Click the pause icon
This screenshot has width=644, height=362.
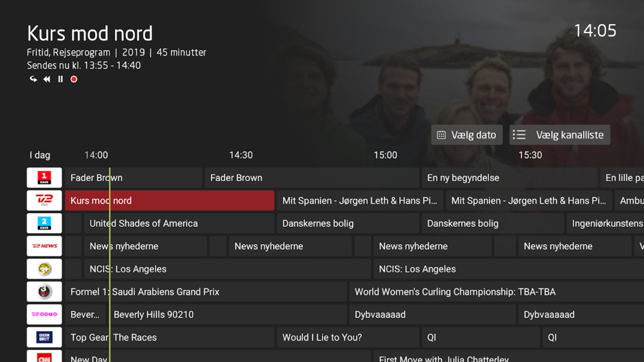pos(60,79)
